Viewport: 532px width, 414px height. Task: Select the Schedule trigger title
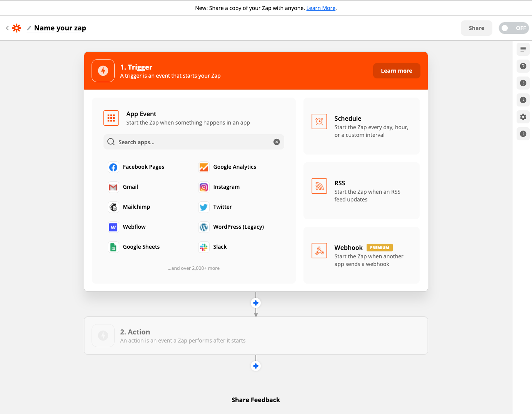tap(348, 118)
